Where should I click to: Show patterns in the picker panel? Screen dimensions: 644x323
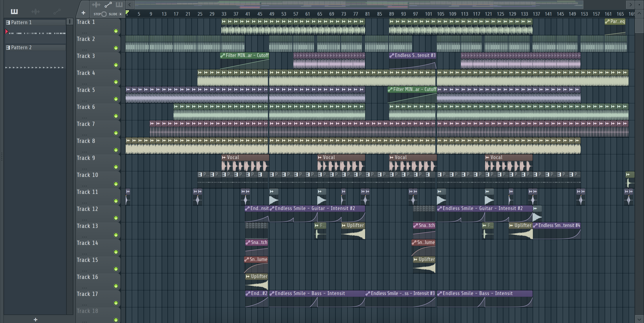click(x=14, y=11)
